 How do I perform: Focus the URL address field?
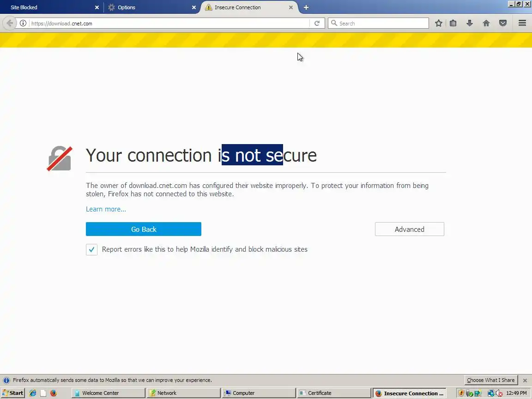coord(169,24)
